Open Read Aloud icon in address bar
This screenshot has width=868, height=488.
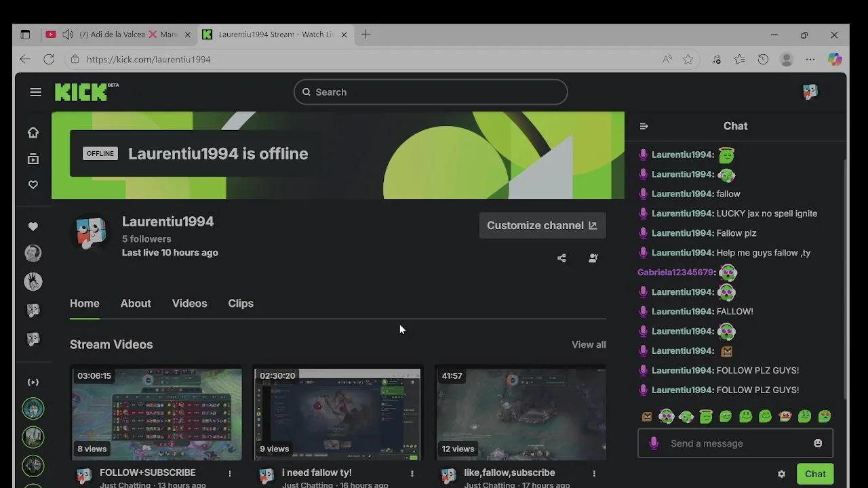point(667,60)
